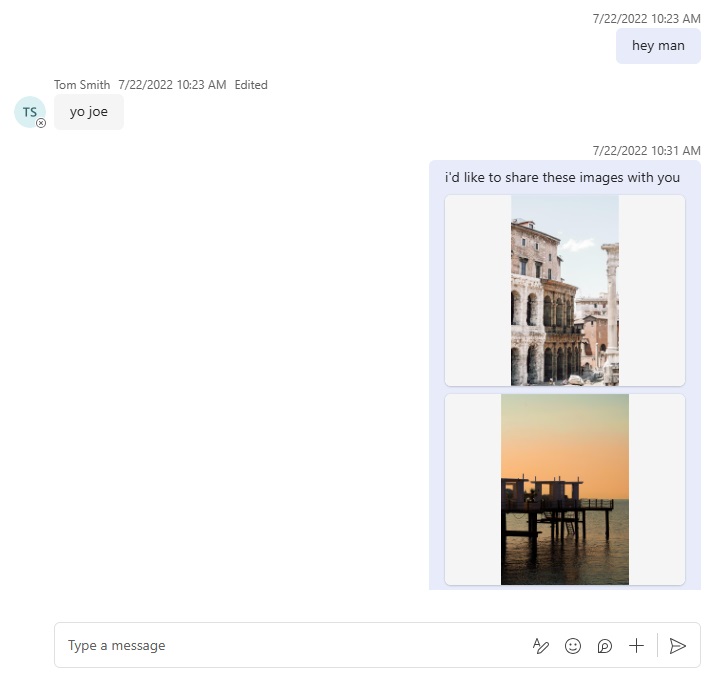Click in the Type a message box
720x680 pixels.
tap(290, 646)
